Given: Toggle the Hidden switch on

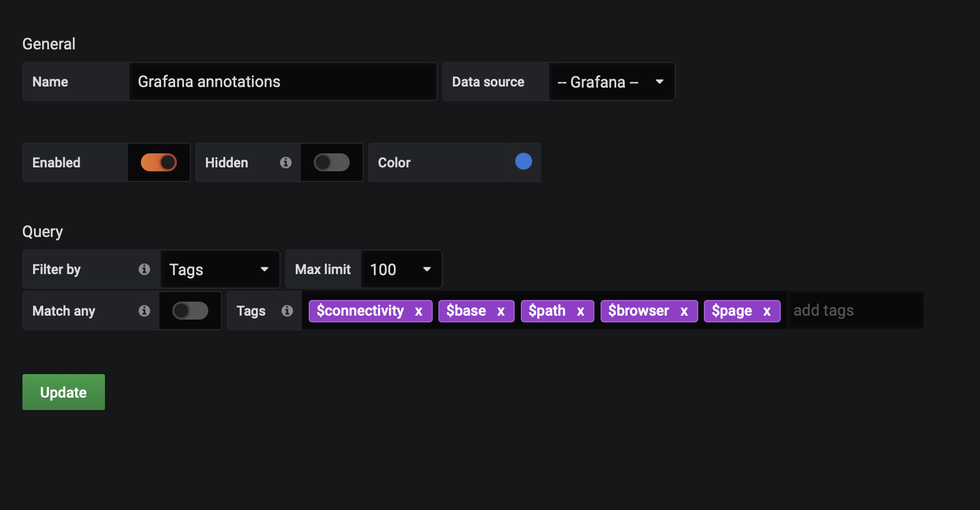Looking at the screenshot, I should [x=332, y=162].
